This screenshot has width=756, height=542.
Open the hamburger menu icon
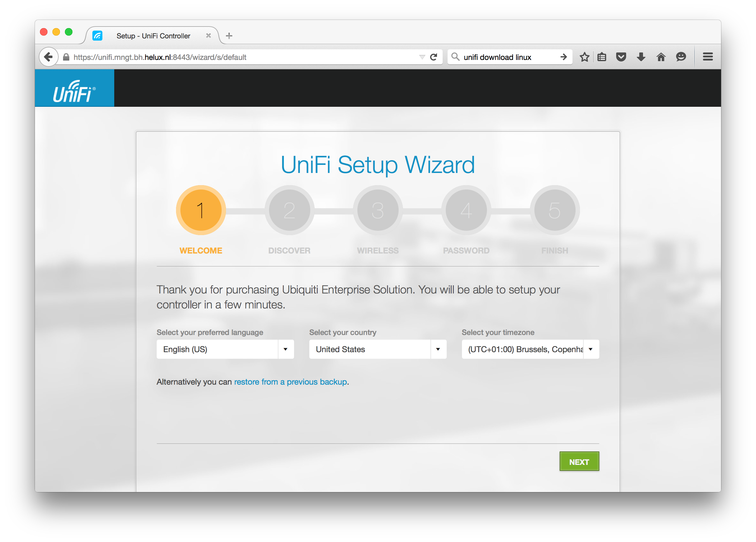(x=708, y=57)
